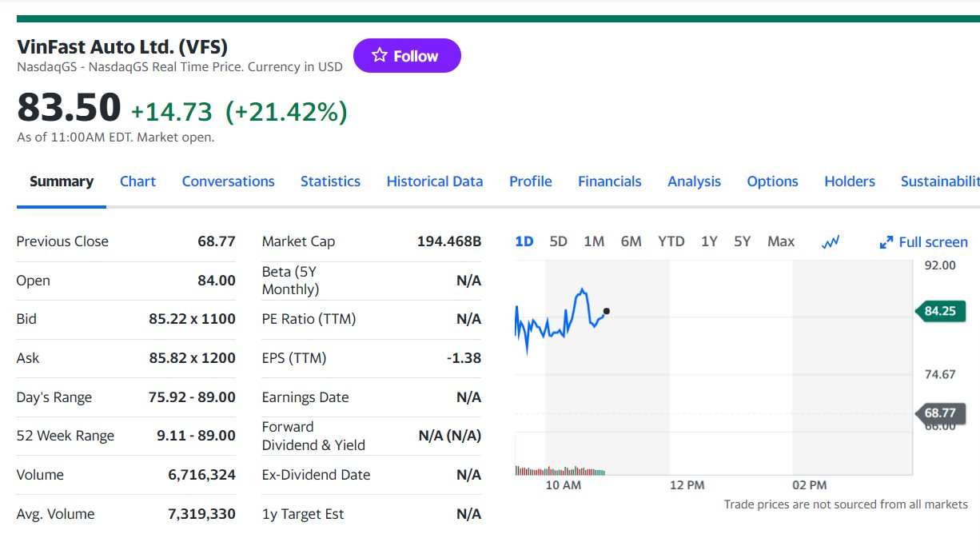Image resolution: width=980 pixels, height=558 pixels.
Task: Select the 1M chart range
Action: (x=594, y=241)
